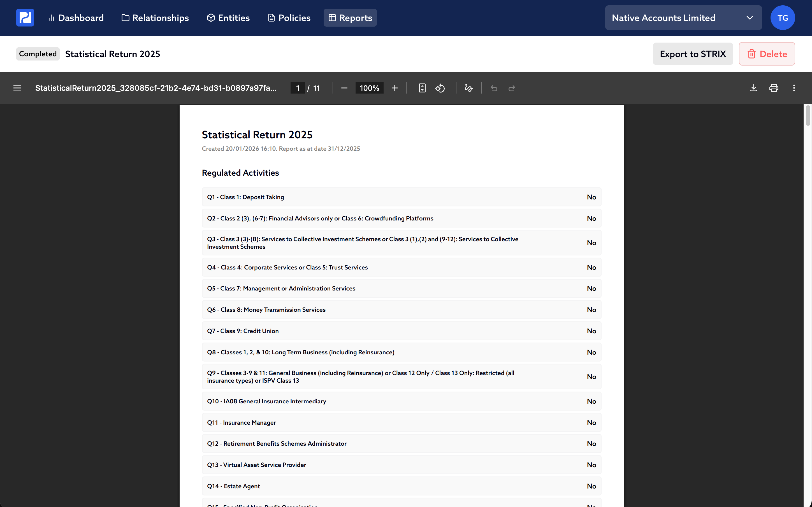The width and height of the screenshot is (812, 507).
Task: Open the TG user avatar menu
Action: click(x=782, y=18)
